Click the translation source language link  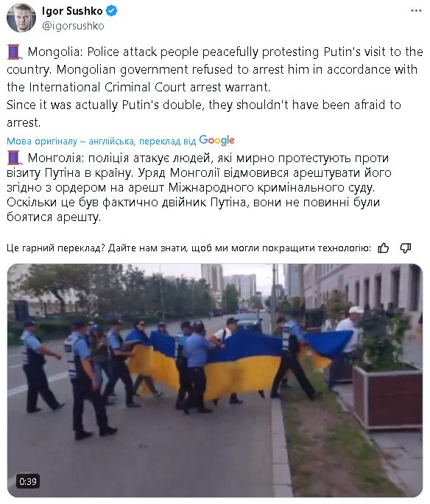click(101, 141)
